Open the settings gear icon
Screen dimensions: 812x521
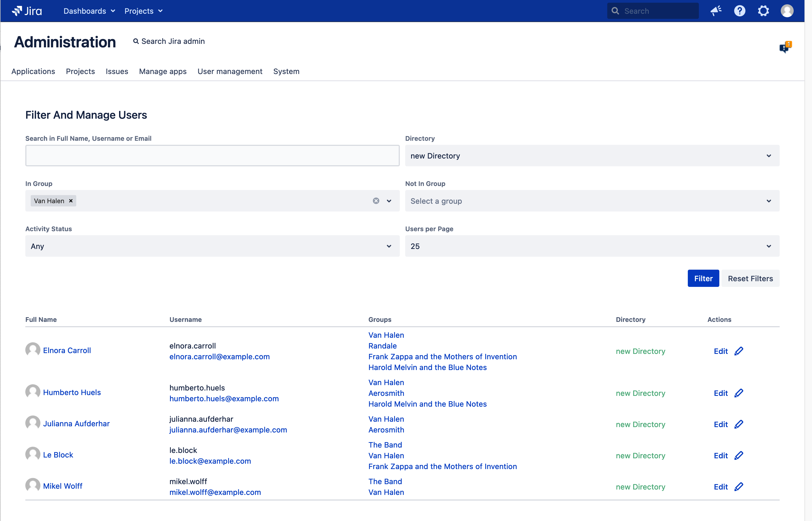tap(763, 11)
